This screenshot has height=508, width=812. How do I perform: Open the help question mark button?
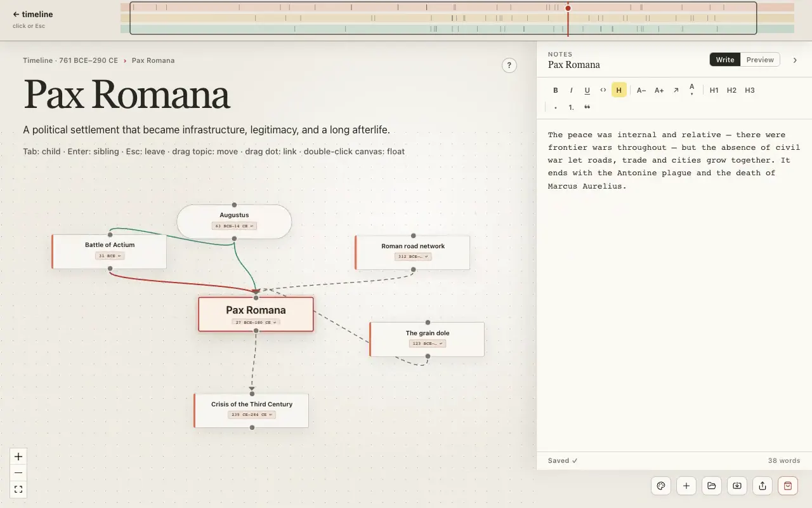point(509,65)
